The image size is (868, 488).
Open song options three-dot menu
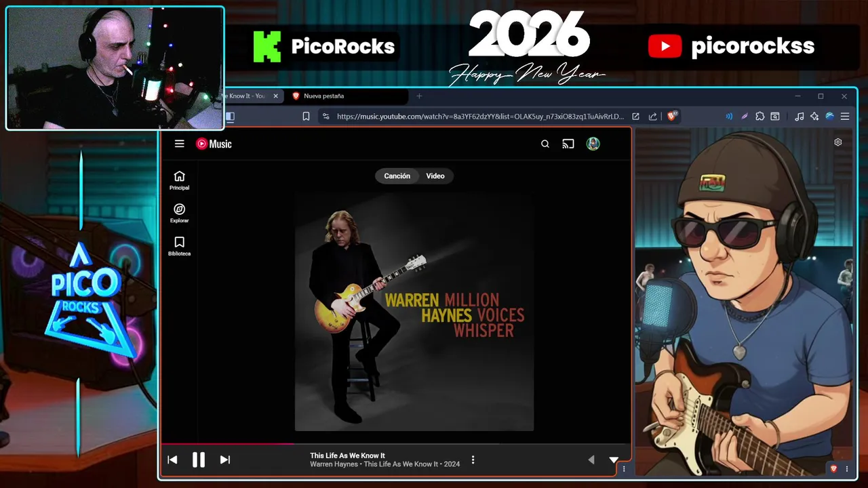pyautogui.click(x=473, y=460)
